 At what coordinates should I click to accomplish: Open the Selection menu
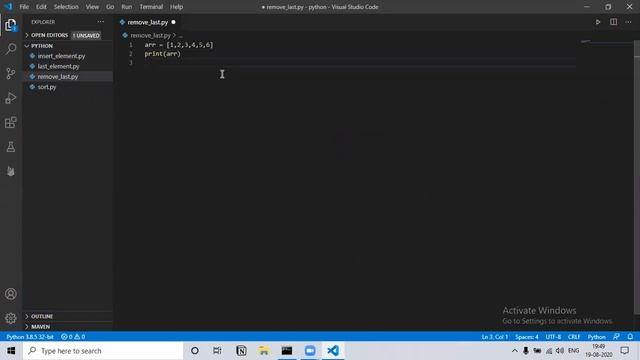click(66, 7)
